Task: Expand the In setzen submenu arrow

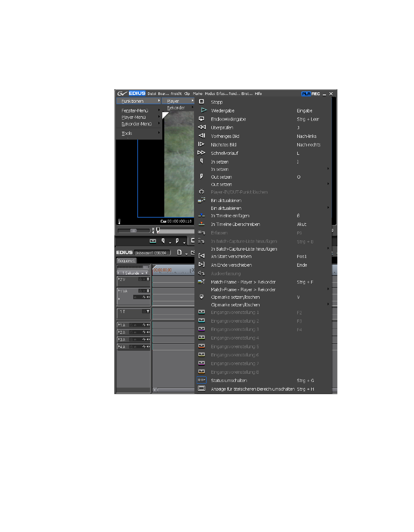Action: [x=328, y=169]
